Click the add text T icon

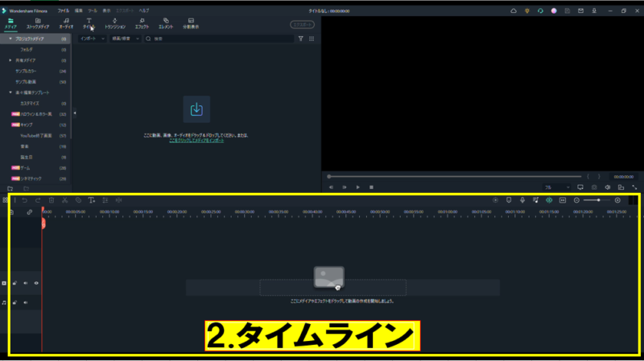pyautogui.click(x=92, y=200)
